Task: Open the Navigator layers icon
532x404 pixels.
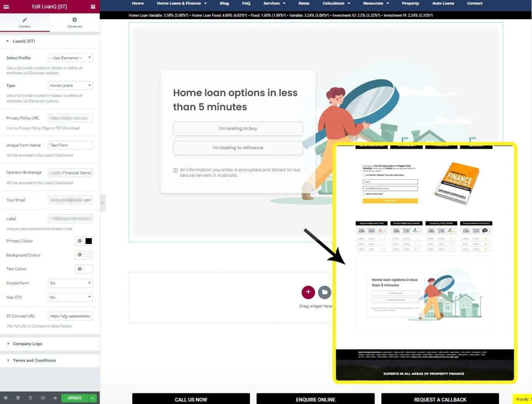Action: click(18, 398)
